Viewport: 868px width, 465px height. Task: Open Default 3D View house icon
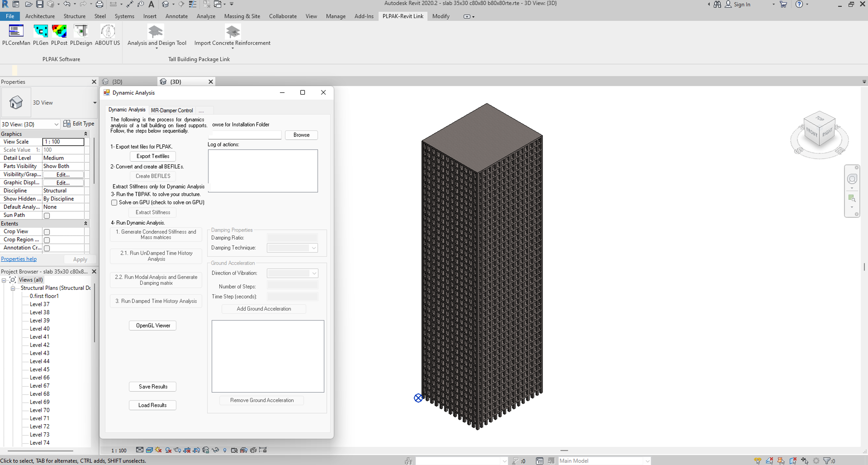[165, 4]
